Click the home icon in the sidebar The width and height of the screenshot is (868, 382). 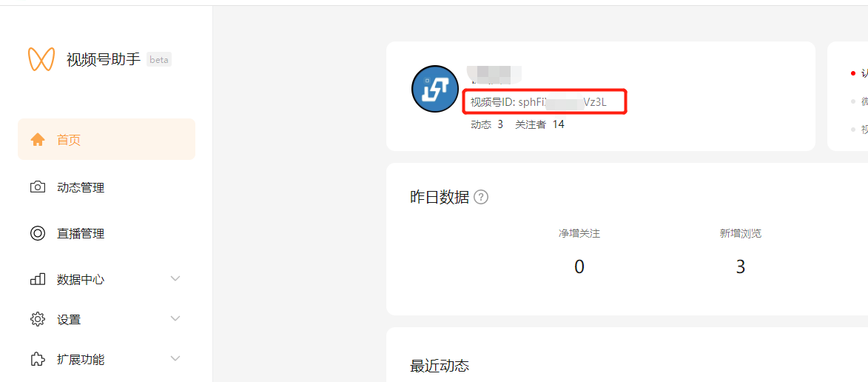38,139
